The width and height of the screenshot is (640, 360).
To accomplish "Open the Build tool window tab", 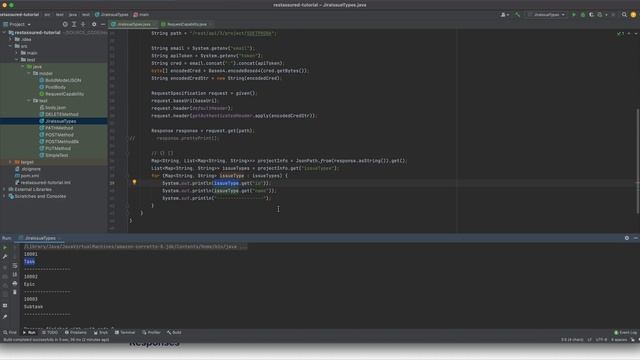I will [x=174, y=333].
